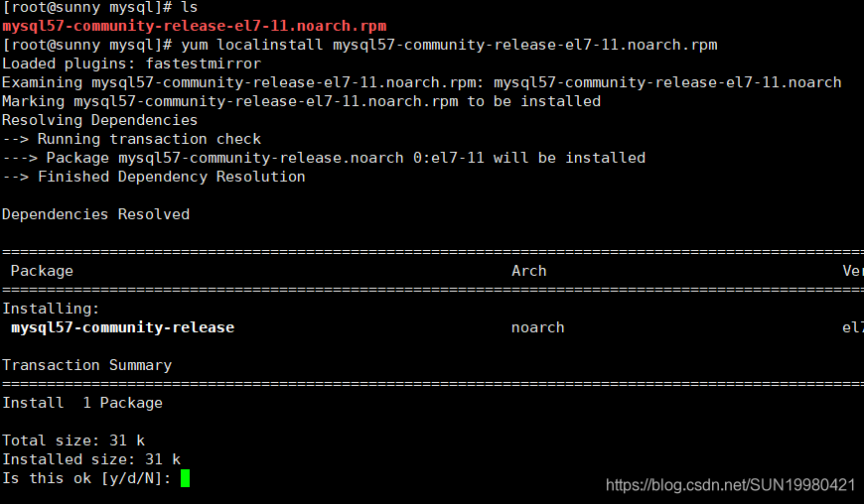864x504 pixels.
Task: Click the 'Total size: 31 k' line
Action: coord(73,441)
